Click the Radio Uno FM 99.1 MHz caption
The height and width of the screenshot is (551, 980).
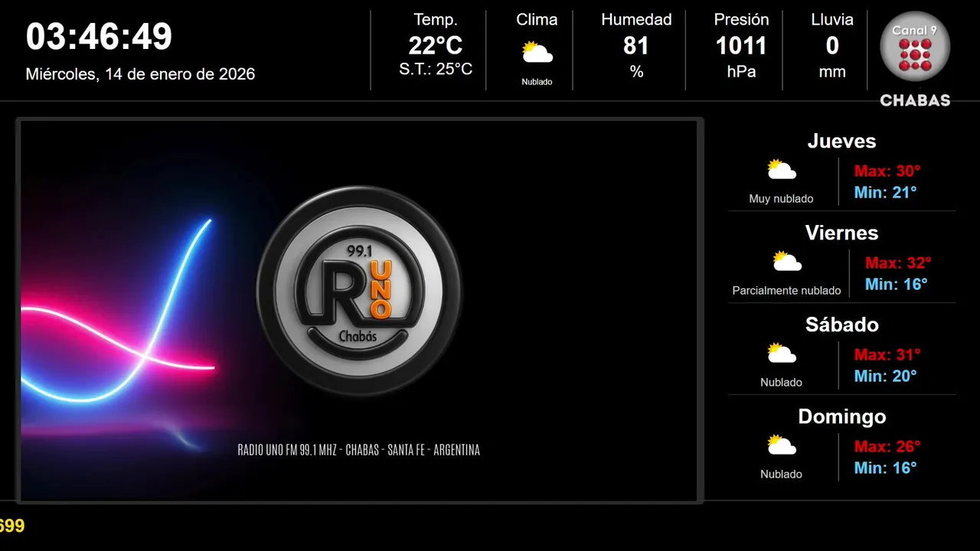coord(359,450)
